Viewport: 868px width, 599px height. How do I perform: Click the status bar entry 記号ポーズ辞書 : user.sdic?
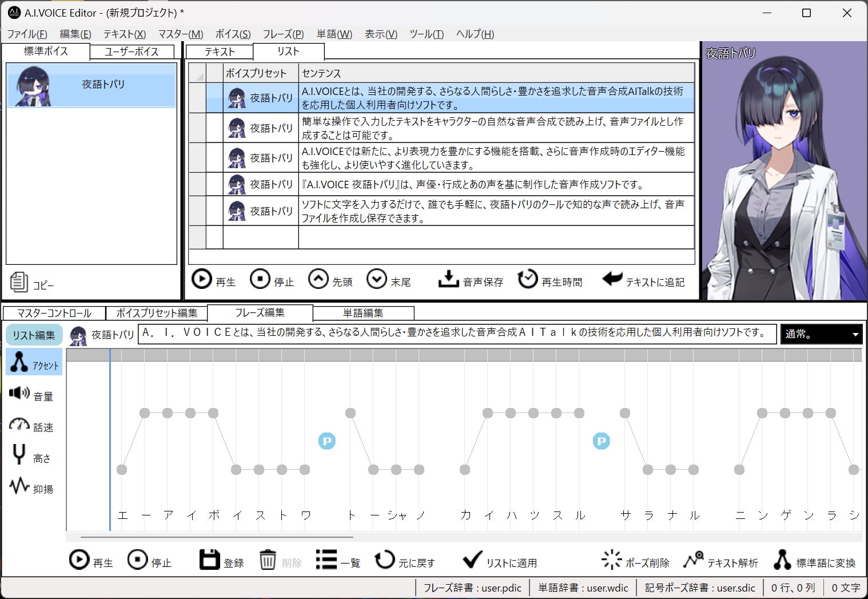coord(700,588)
